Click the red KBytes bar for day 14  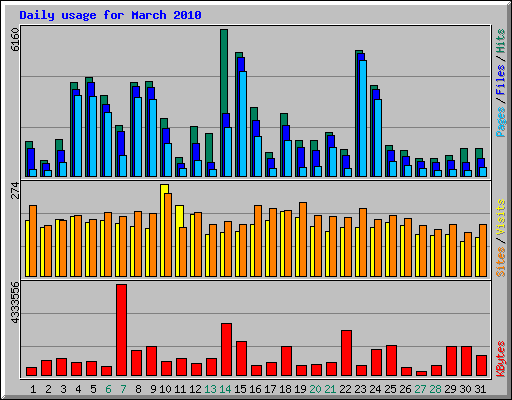click(x=226, y=349)
